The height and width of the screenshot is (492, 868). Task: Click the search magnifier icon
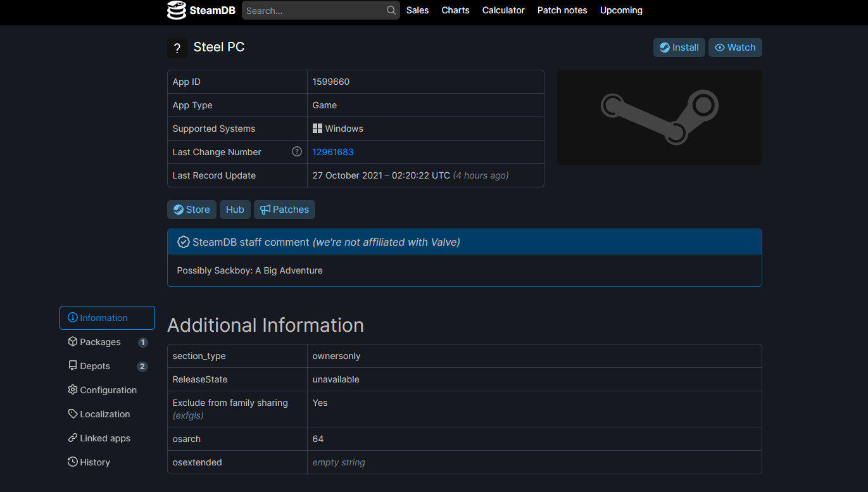391,10
